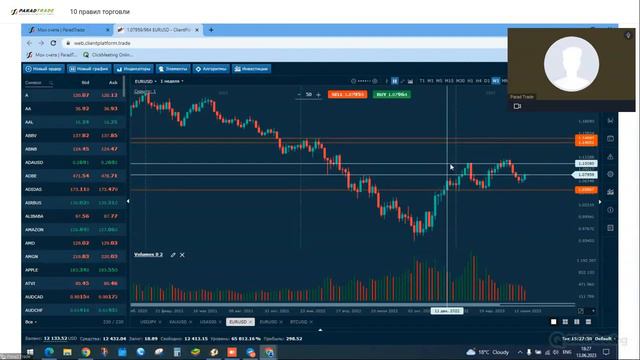Open the Алгоритмы toolbar button
Viewport: 640px width, 360px height.
pyautogui.click(x=211, y=69)
